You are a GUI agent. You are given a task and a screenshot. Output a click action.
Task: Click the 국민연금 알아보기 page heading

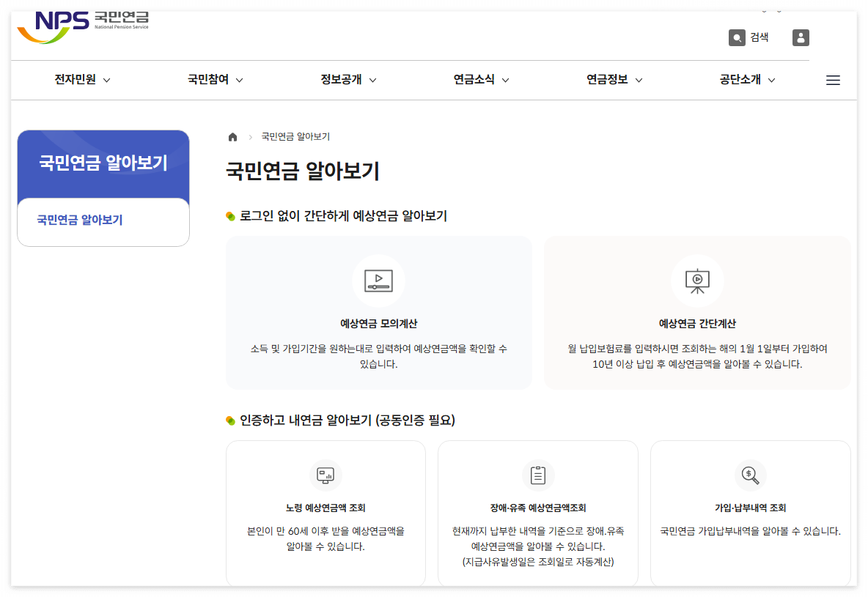click(303, 171)
